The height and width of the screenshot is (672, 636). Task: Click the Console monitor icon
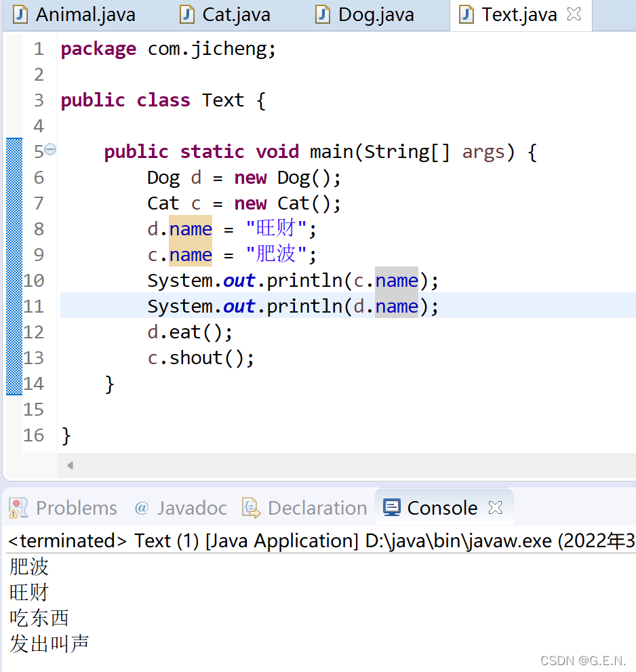[392, 507]
